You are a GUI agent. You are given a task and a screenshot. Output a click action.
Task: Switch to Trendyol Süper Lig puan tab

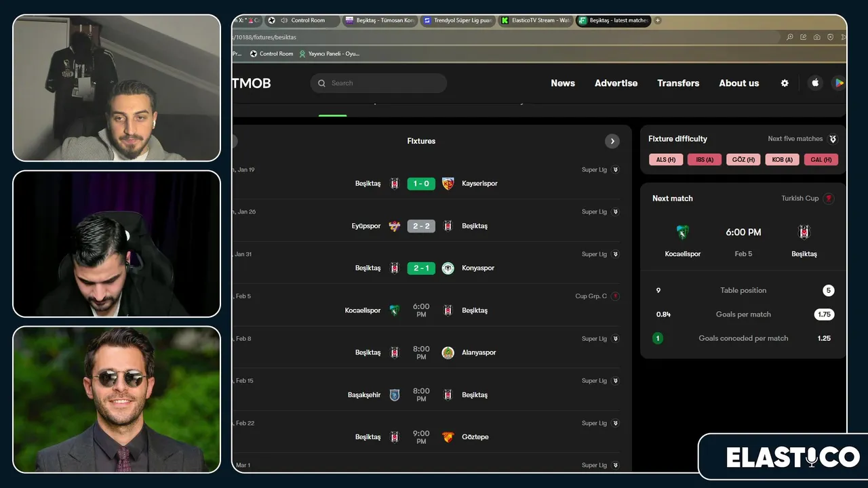[458, 20]
